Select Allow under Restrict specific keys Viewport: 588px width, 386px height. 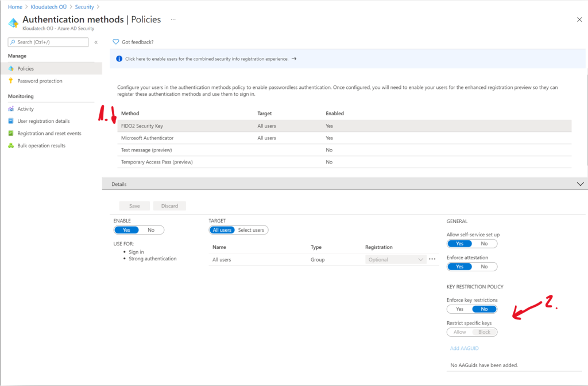460,332
